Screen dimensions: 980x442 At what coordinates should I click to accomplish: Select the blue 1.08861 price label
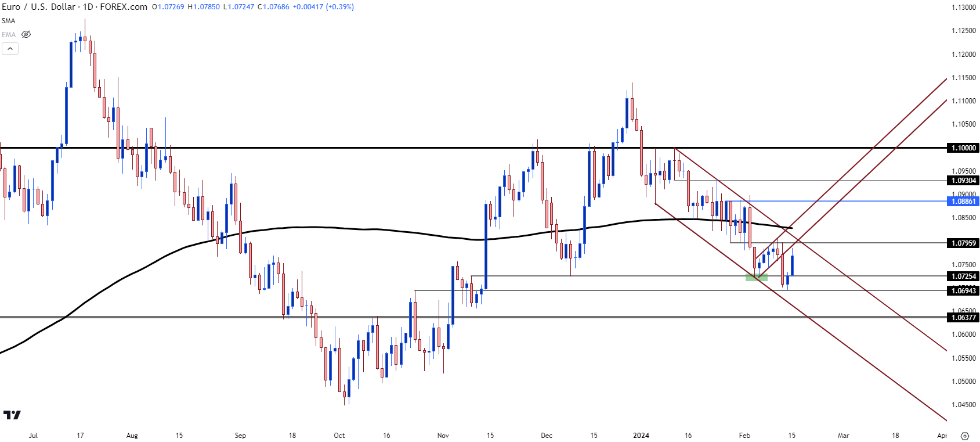pos(963,202)
